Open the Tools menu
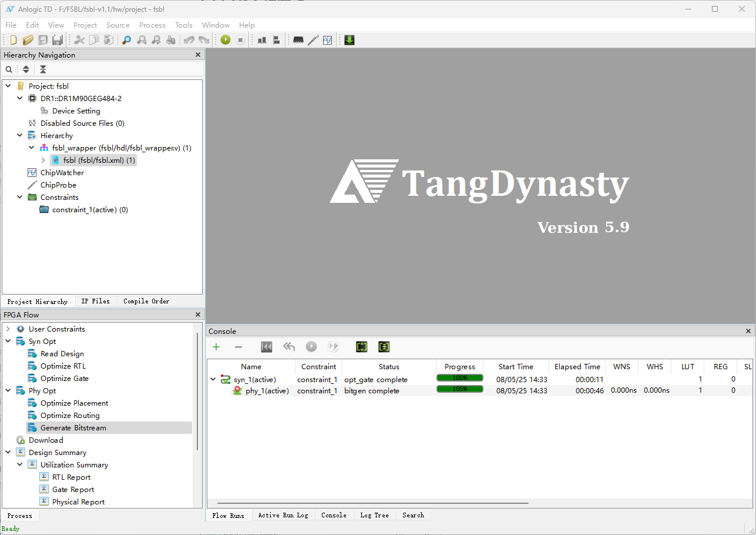Viewport: 756px width, 535px height. tap(184, 25)
